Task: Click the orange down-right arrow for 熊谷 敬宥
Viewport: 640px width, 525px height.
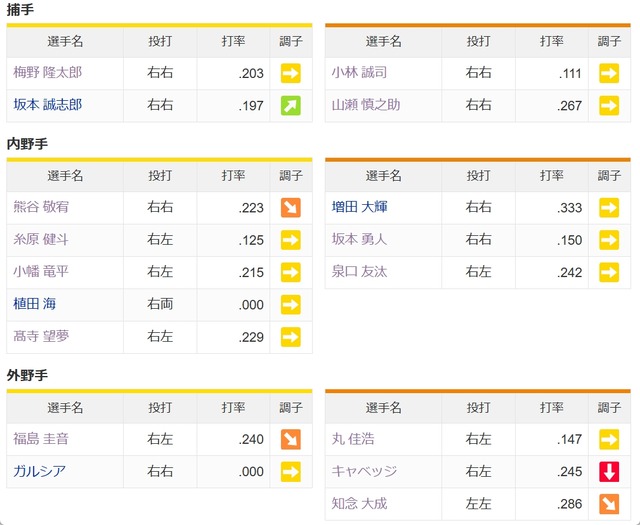Action: click(291, 207)
